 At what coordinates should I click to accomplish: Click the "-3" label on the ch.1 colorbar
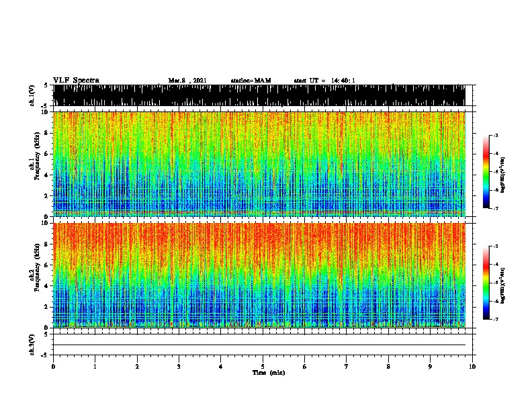pos(496,136)
